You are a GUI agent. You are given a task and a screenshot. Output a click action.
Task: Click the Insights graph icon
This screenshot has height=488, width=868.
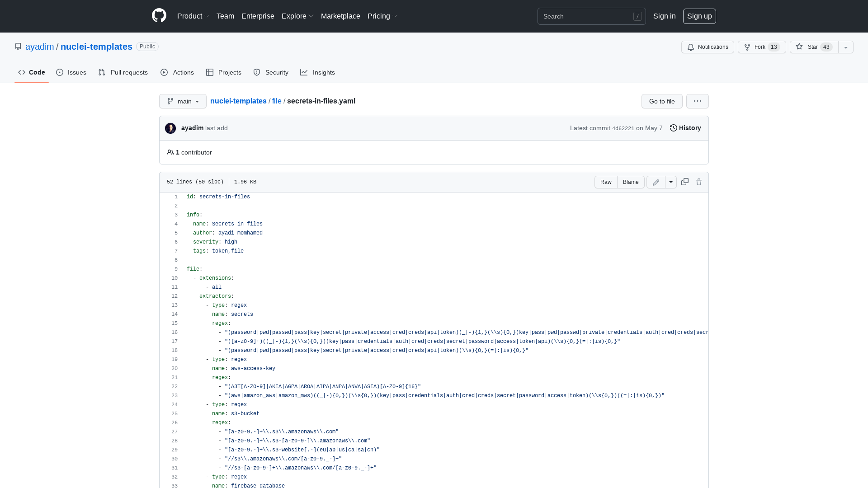(x=304, y=72)
